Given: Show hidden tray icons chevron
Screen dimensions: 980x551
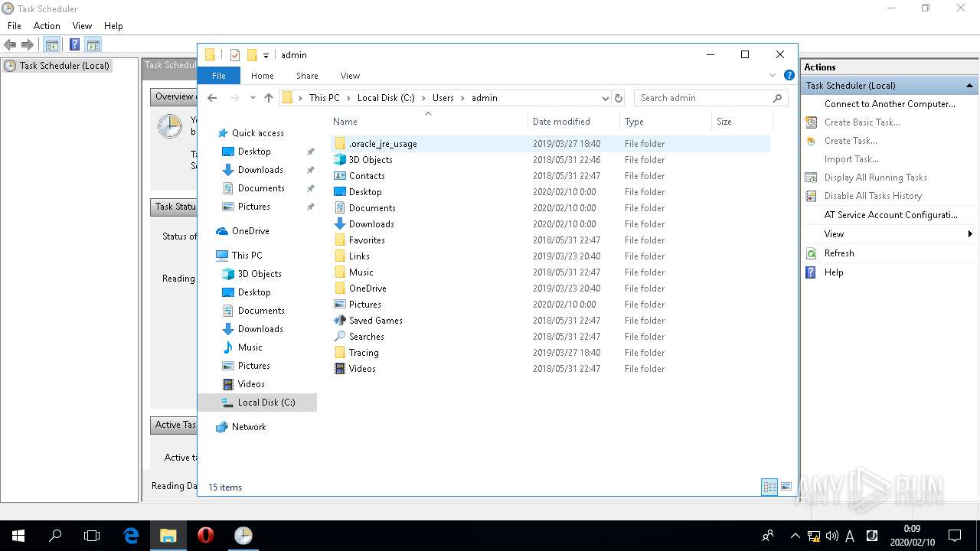Looking at the screenshot, I should [x=795, y=536].
